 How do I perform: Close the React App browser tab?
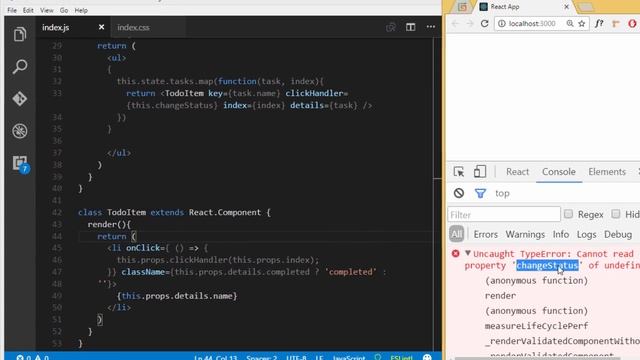(567, 7)
